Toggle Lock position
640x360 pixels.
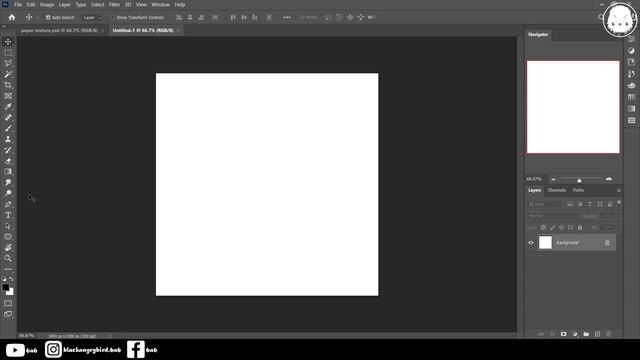click(562, 228)
